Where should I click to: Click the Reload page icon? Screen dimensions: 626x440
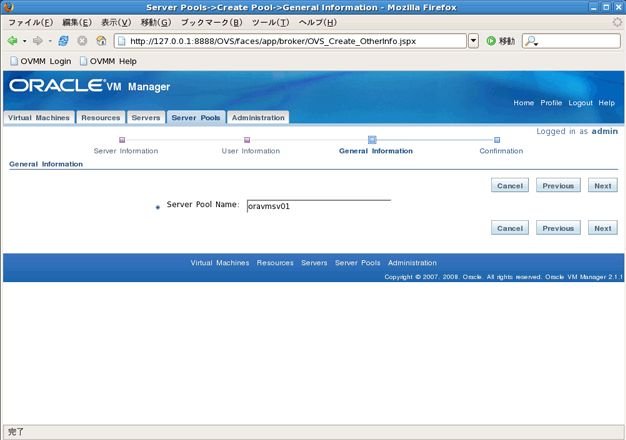click(63, 41)
